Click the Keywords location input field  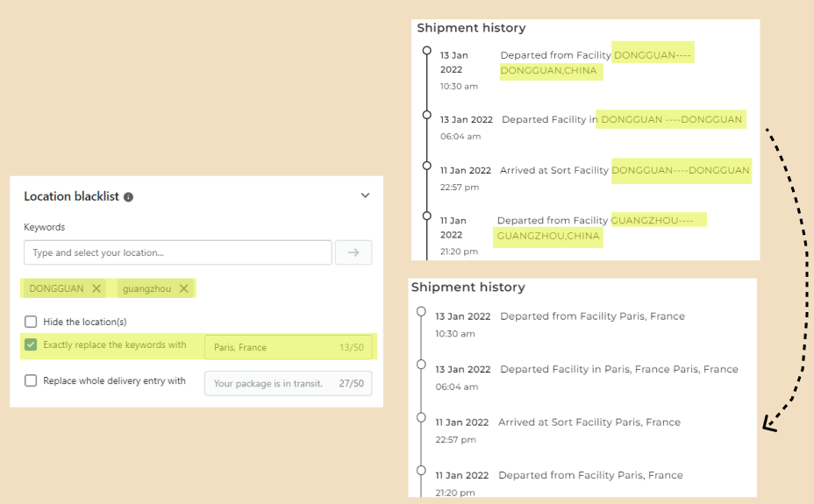click(x=178, y=252)
